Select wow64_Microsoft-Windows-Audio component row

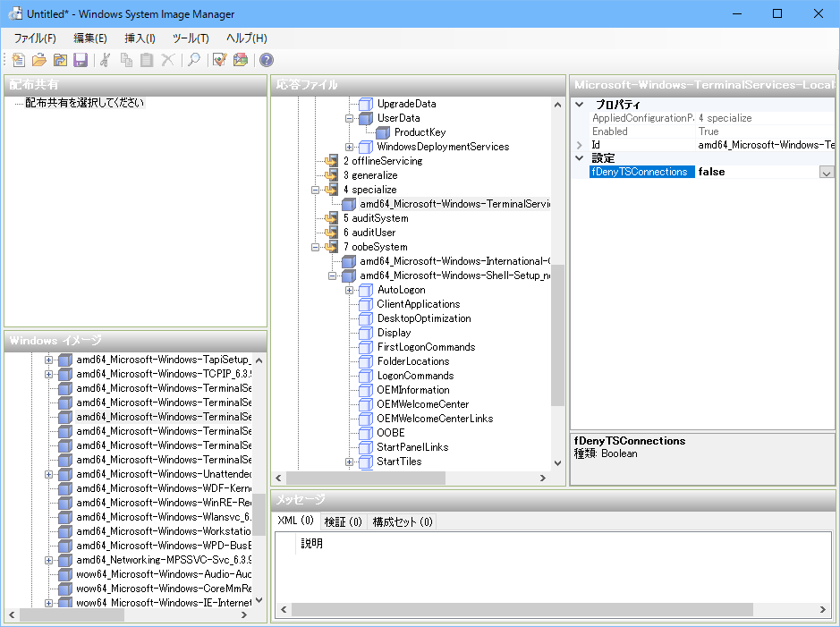pos(164,574)
